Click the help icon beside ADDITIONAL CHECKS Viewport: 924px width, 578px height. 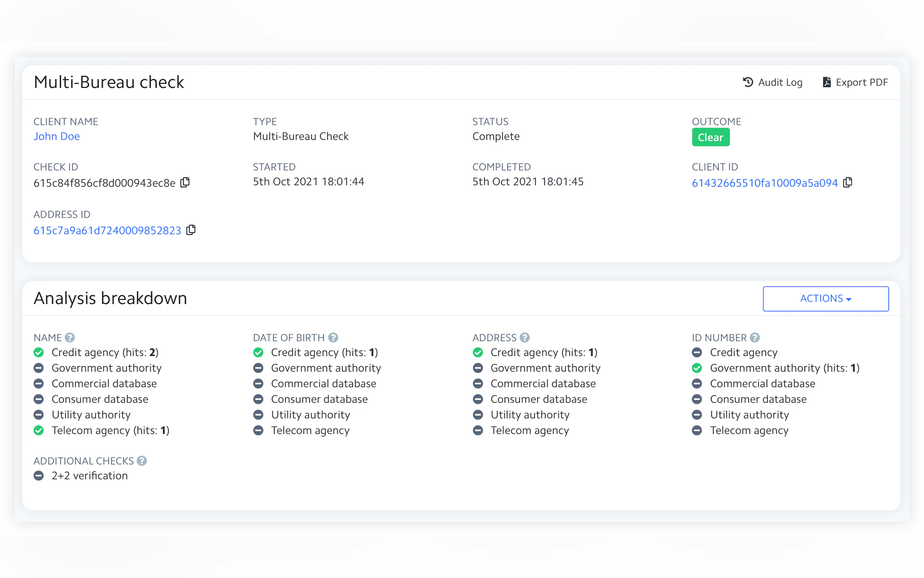[142, 461]
